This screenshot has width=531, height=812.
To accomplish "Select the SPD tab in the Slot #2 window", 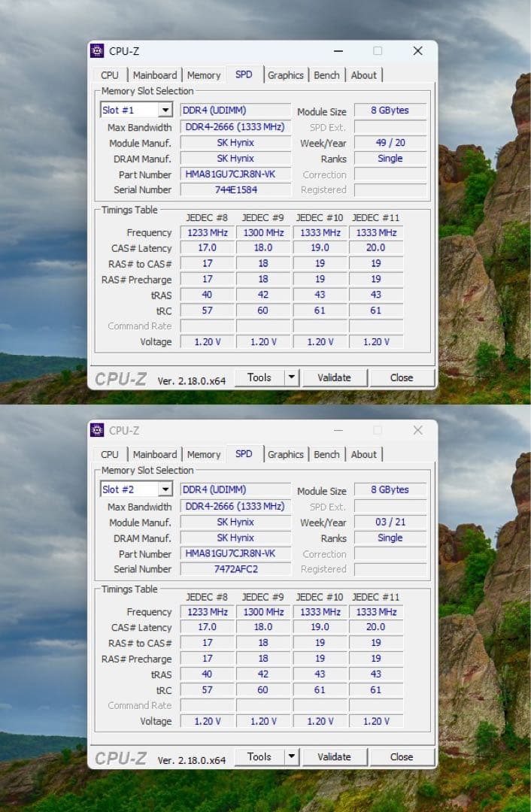I will (x=244, y=453).
